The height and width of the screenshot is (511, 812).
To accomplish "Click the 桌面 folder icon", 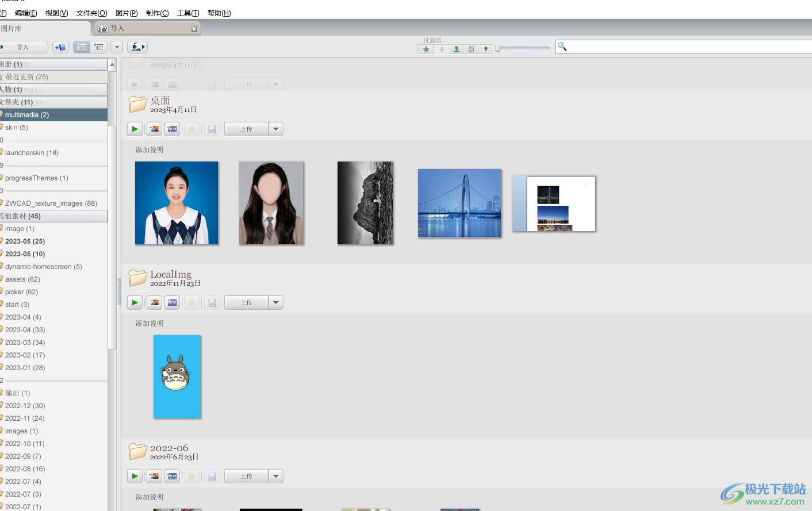I will pos(137,104).
